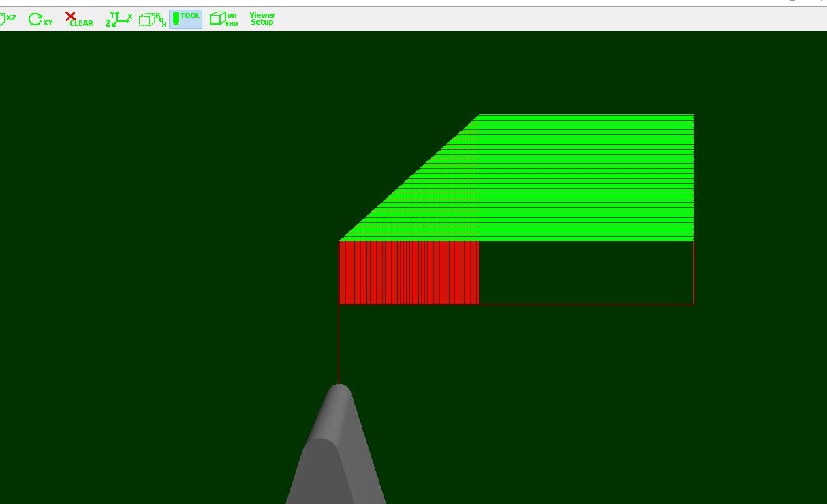This screenshot has height=504, width=827.
Task: Switch to the XZ plane view
Action: click(x=7, y=19)
